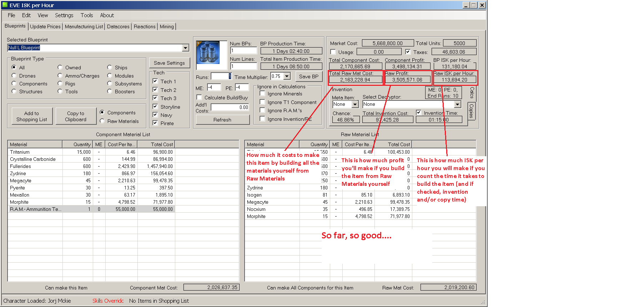The height and width of the screenshot is (307, 644).
Task: Toggle the Invention Time checkbox
Action: click(419, 113)
